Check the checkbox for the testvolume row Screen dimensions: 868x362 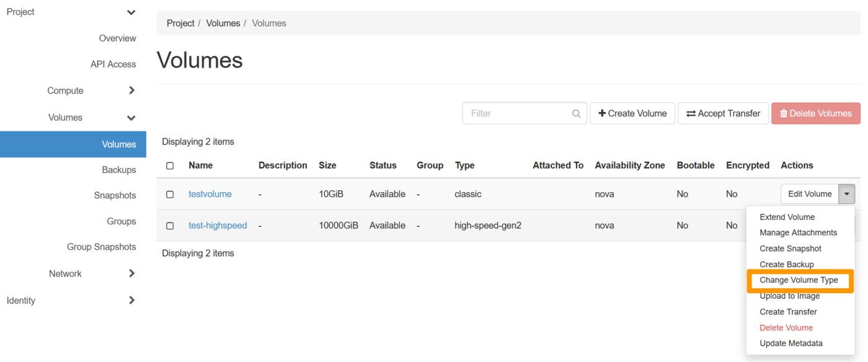[x=170, y=193]
